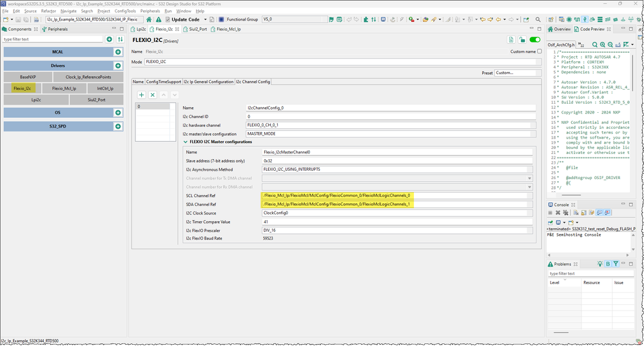This screenshot has height=346, width=644.
Task: Select the Siul2_Port driver button
Action: [97, 100]
